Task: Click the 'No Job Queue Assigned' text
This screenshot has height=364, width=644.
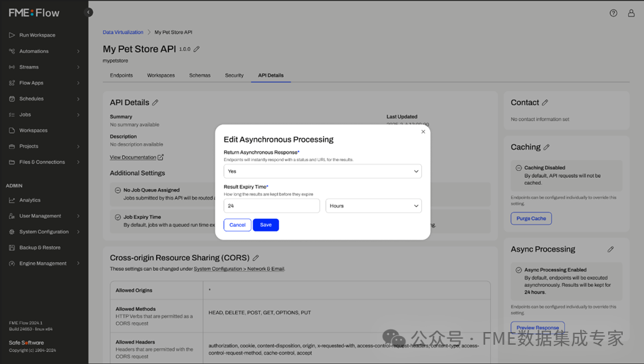Action: pos(152,190)
